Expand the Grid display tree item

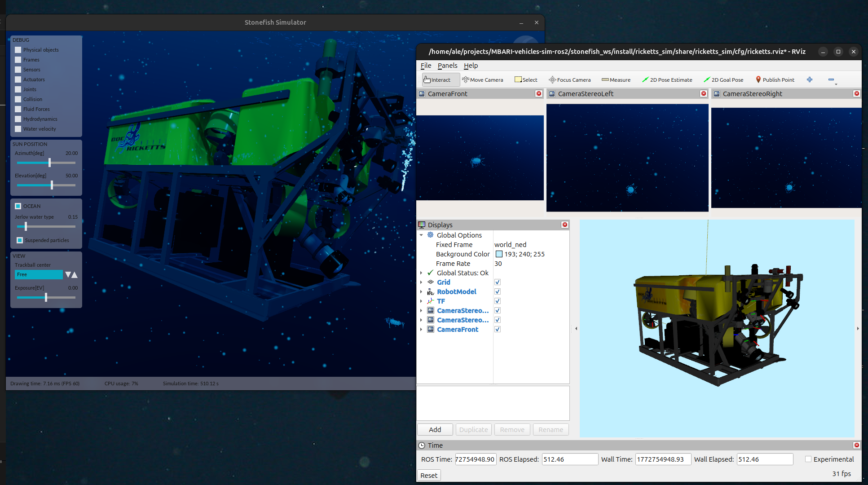click(421, 282)
